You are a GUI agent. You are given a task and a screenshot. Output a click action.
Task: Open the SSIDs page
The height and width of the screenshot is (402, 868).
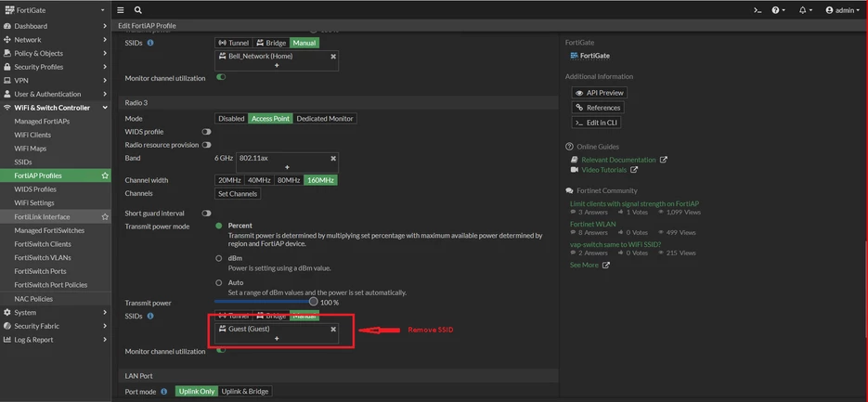click(x=23, y=162)
